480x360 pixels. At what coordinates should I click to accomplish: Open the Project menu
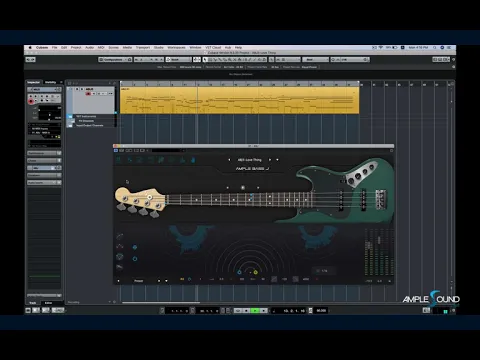point(76,48)
